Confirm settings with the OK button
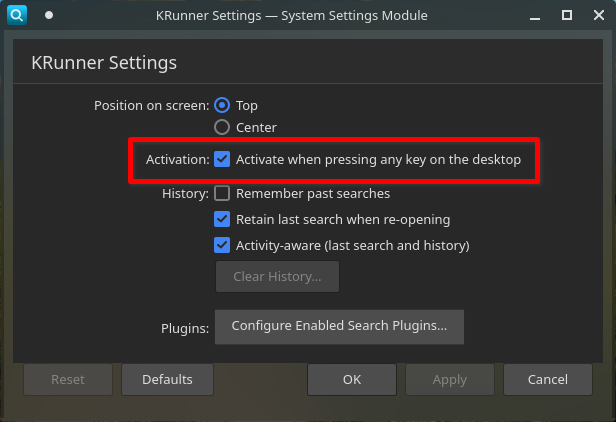This screenshot has height=422, width=616. [351, 379]
